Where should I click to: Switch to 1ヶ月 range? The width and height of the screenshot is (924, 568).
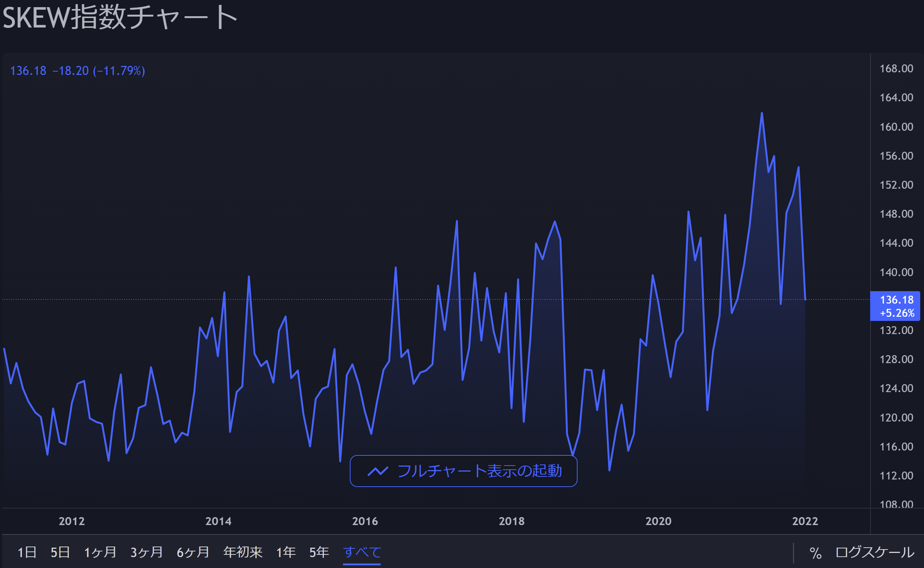pyautogui.click(x=100, y=552)
